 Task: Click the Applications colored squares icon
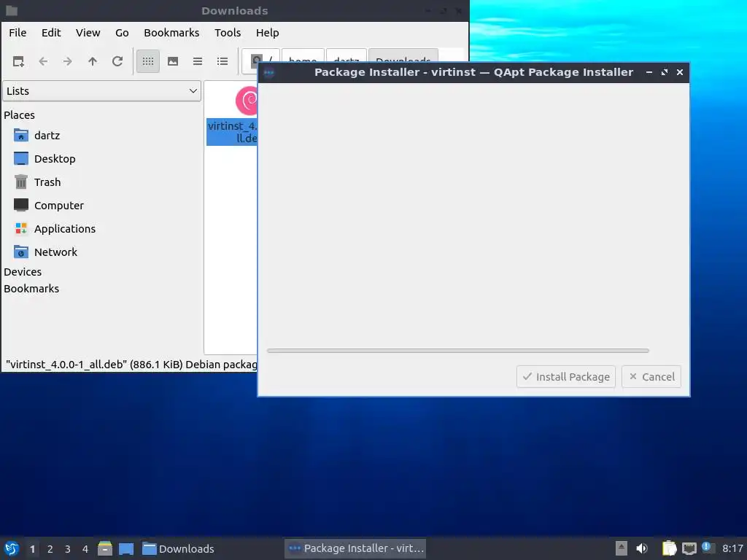pos(21,229)
